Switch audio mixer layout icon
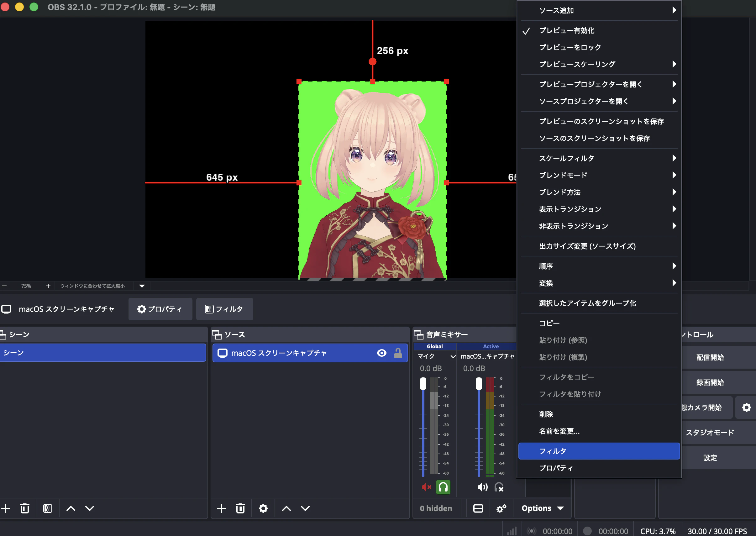The width and height of the screenshot is (756, 536). pyautogui.click(x=478, y=508)
